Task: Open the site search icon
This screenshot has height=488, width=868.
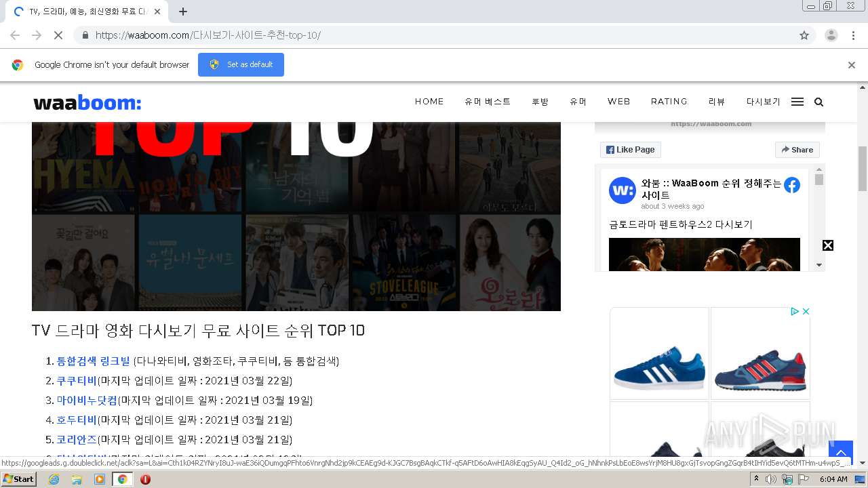Action: pos(818,102)
